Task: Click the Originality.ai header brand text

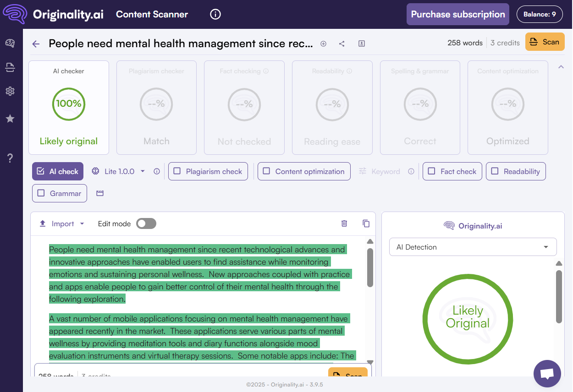Action: [68, 14]
